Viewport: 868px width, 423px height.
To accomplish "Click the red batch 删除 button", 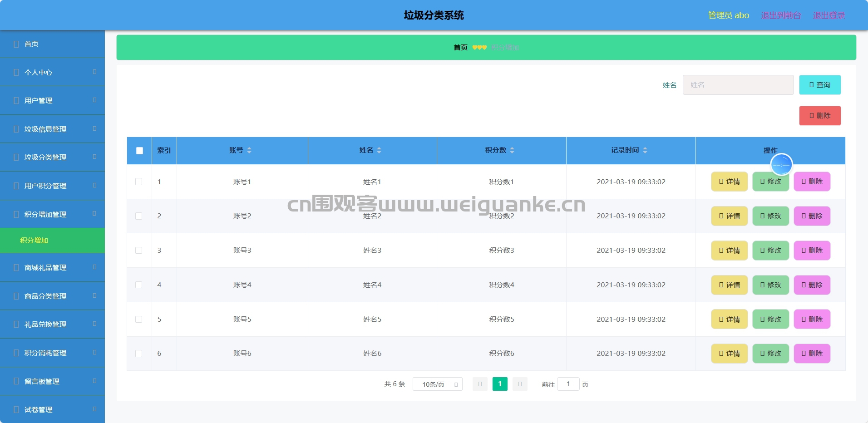I will pos(820,116).
